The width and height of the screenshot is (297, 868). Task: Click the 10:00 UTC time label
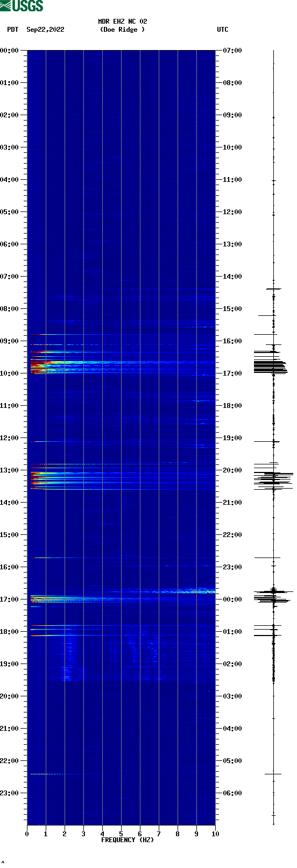click(232, 147)
